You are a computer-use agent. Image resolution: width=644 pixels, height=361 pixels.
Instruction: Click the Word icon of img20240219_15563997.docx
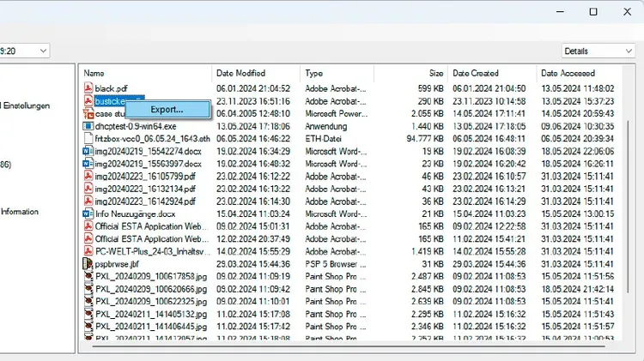pos(88,163)
